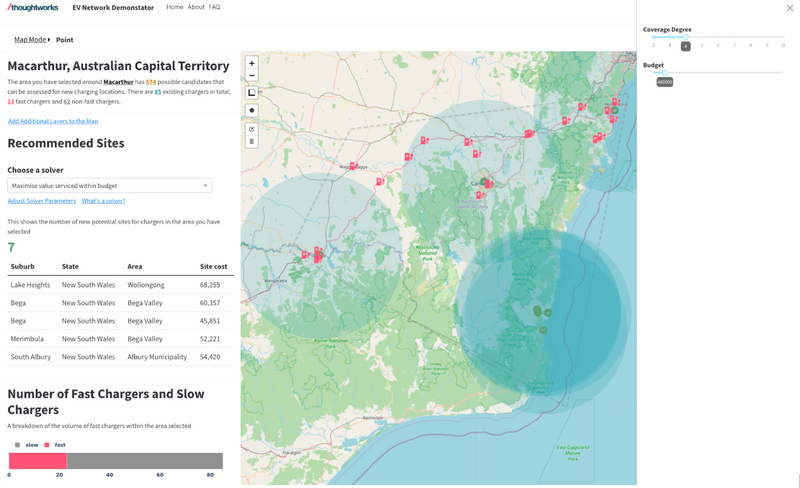Open the Choose a solver dropdown
Screen dimensions: 800x488
(x=110, y=186)
